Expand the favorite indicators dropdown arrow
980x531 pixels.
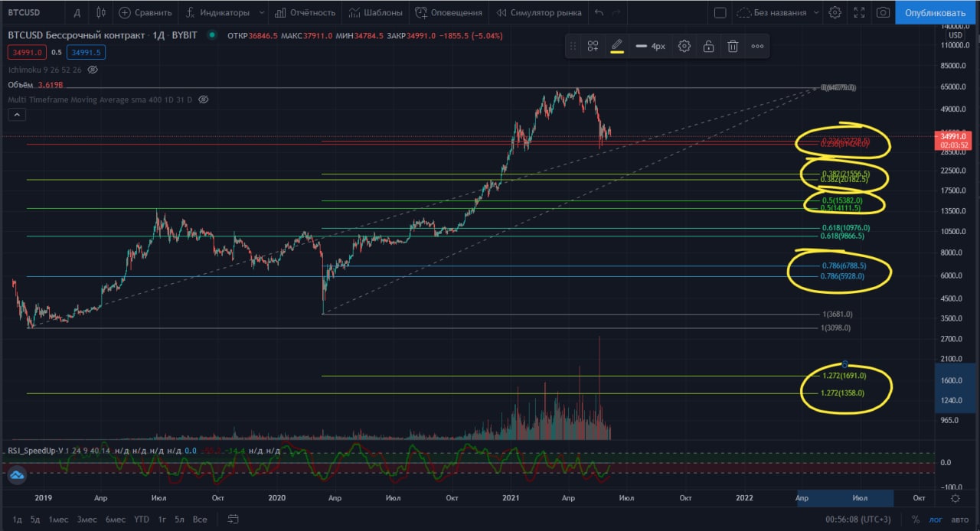pos(262,12)
